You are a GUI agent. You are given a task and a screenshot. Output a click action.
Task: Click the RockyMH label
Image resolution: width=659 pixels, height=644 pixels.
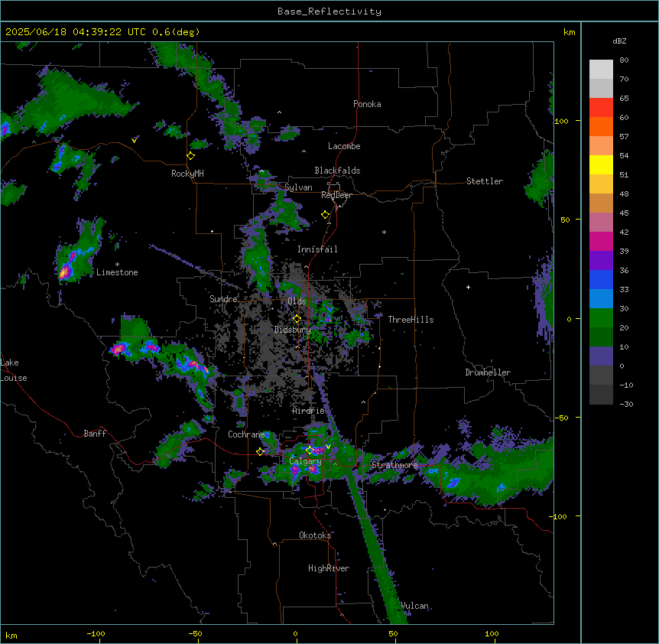tap(187, 174)
